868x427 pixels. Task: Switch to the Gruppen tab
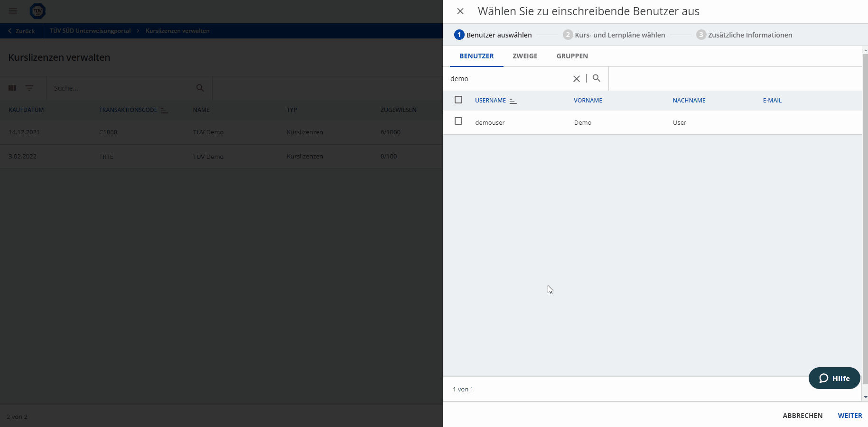pos(572,56)
